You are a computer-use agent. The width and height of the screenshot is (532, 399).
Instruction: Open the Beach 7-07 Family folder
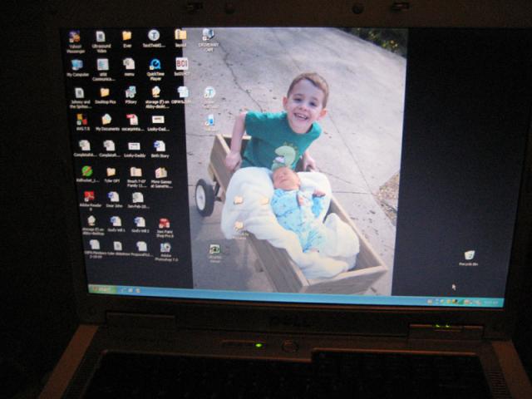135,177
